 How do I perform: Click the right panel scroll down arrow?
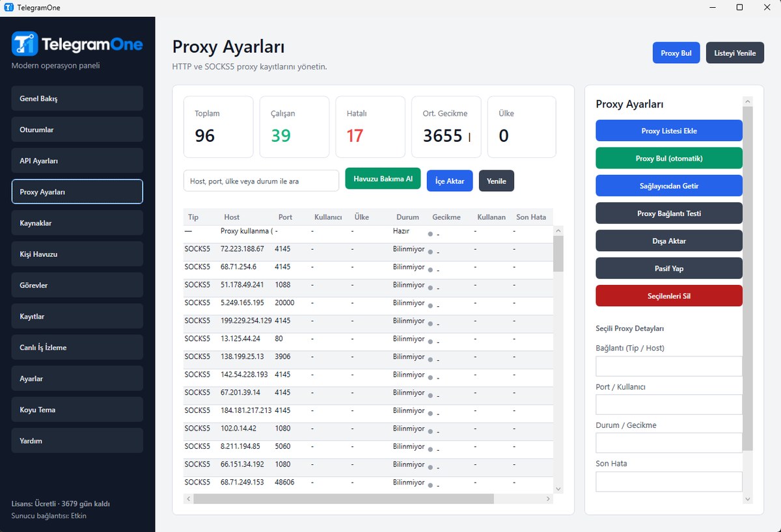pyautogui.click(x=748, y=499)
